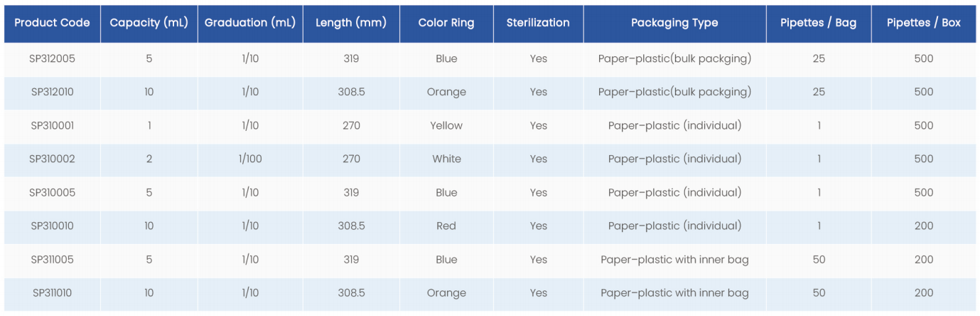Select the SP310001 product code cell
Viewport: 980px width, 316px height.
pos(53,125)
